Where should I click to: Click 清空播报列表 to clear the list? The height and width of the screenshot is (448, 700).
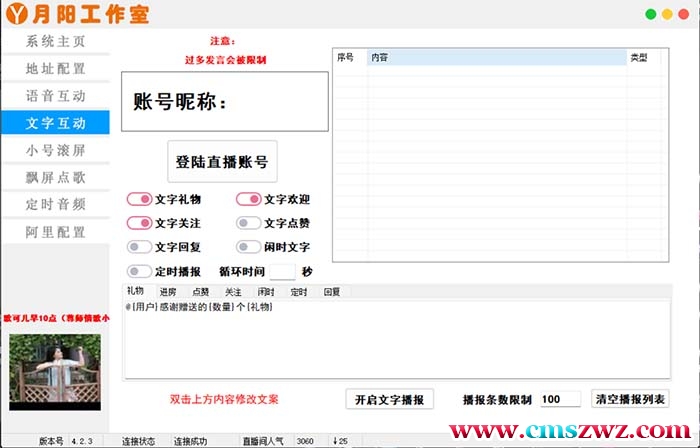tap(630, 399)
